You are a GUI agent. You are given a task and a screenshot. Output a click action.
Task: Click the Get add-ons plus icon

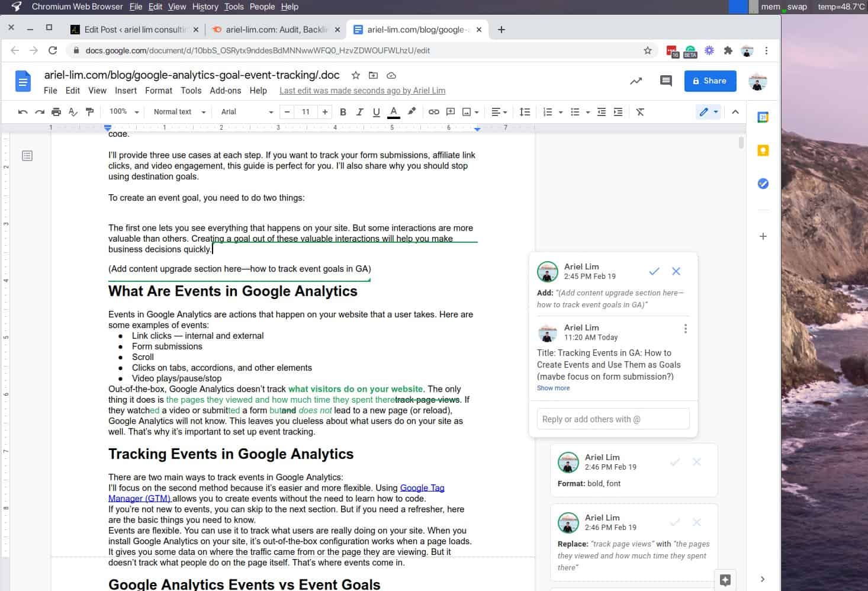coord(763,236)
